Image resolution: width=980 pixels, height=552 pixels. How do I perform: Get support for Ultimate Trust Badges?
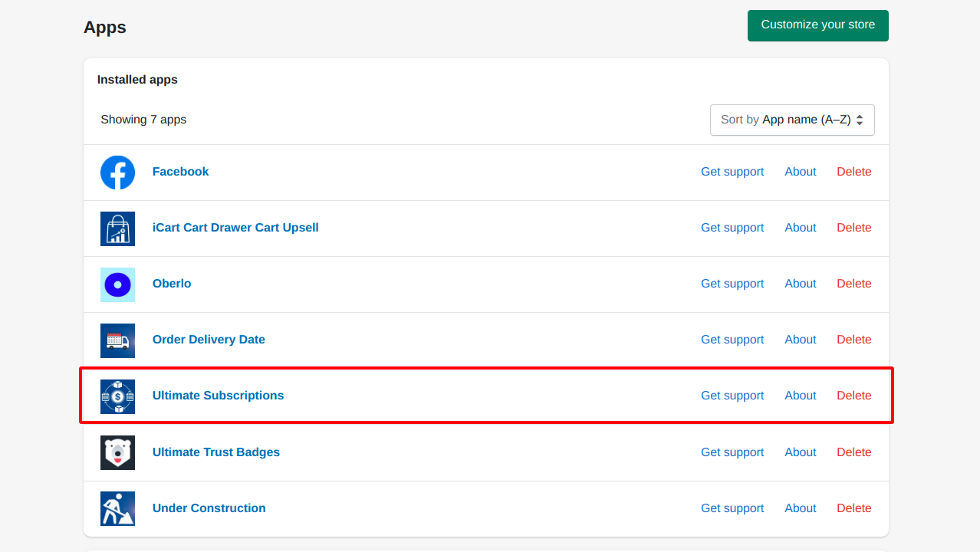click(x=732, y=452)
